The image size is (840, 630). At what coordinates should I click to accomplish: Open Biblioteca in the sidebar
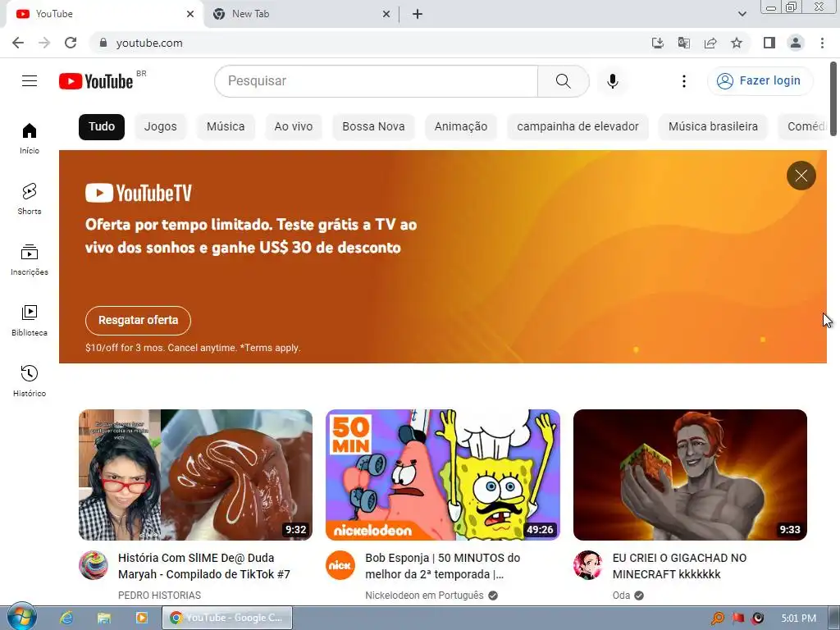30,321
